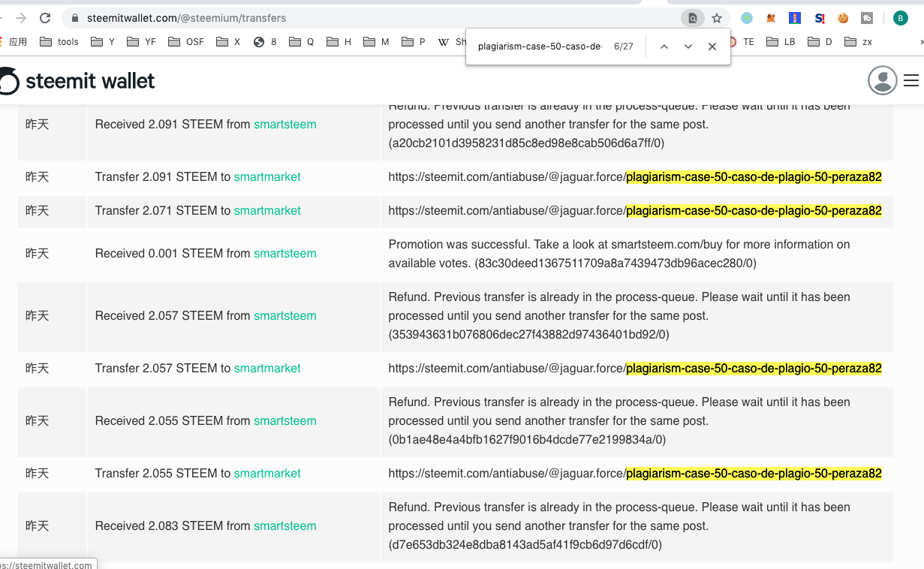The image size is (924, 569).
Task: Open smartmarket link in Transfer 2.057 row
Action: point(267,368)
